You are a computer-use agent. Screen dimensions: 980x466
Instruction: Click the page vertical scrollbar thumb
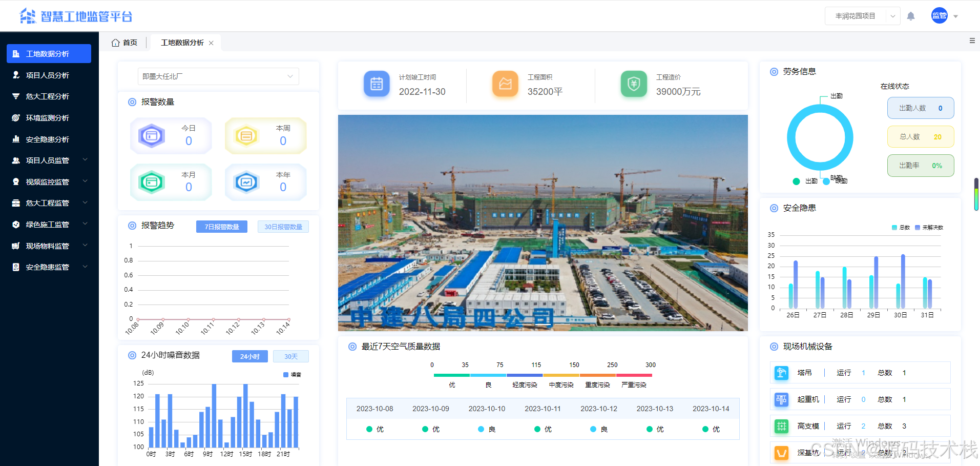(x=976, y=194)
